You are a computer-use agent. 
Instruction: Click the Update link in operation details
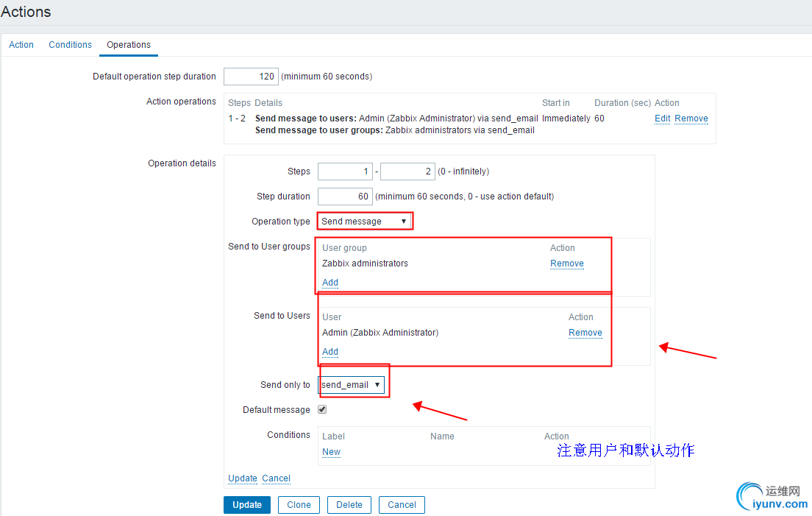(x=243, y=478)
